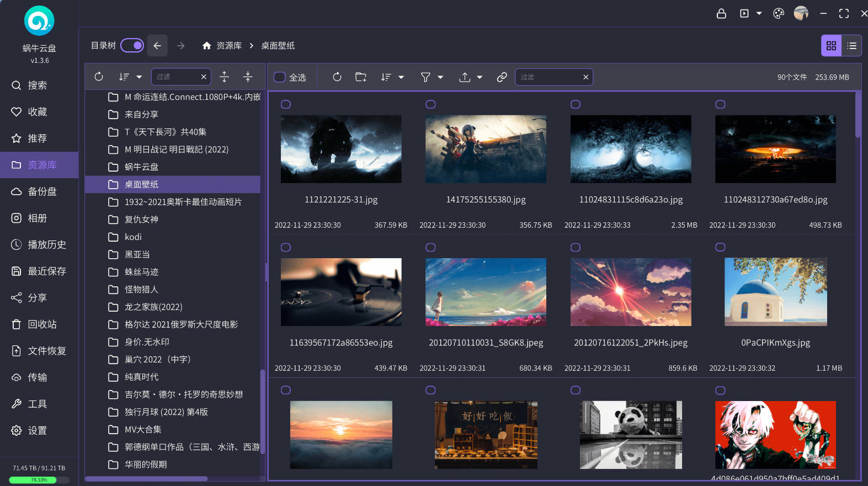Open 文件恢复

click(39, 351)
